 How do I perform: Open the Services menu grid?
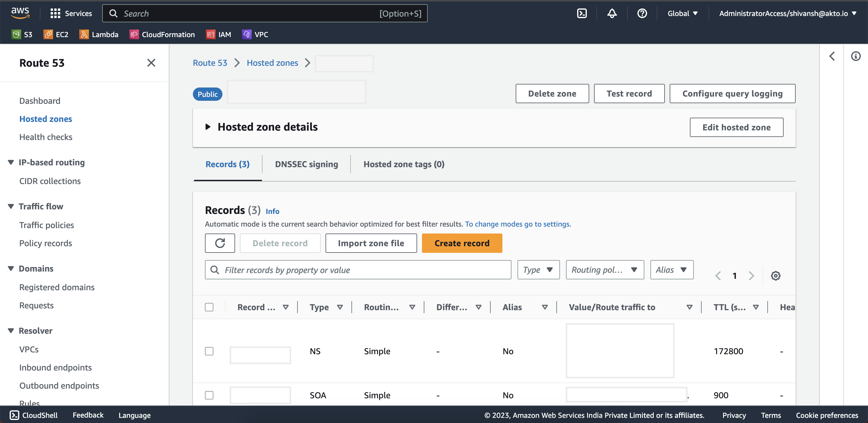pos(71,13)
